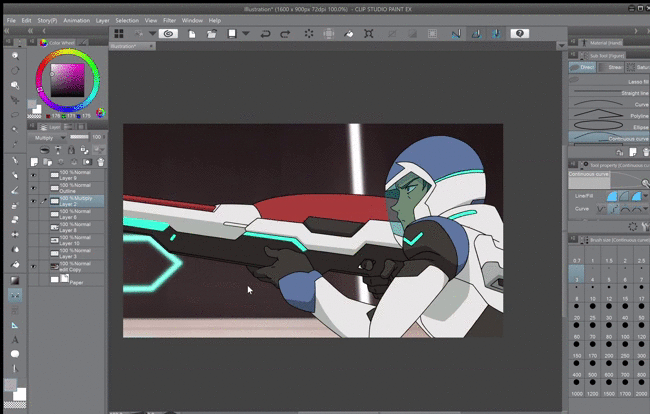Hide the edit Copy layer's eye icon

click(33, 266)
